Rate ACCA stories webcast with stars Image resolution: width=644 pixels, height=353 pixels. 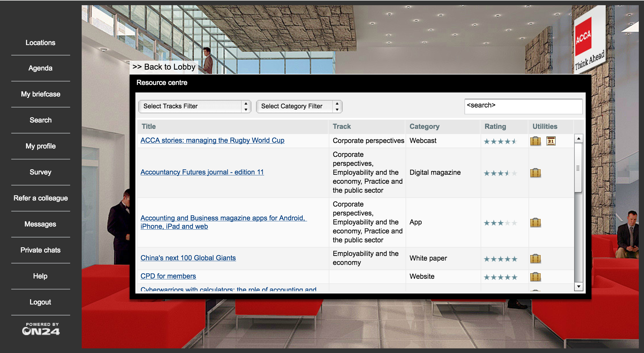tap(501, 141)
